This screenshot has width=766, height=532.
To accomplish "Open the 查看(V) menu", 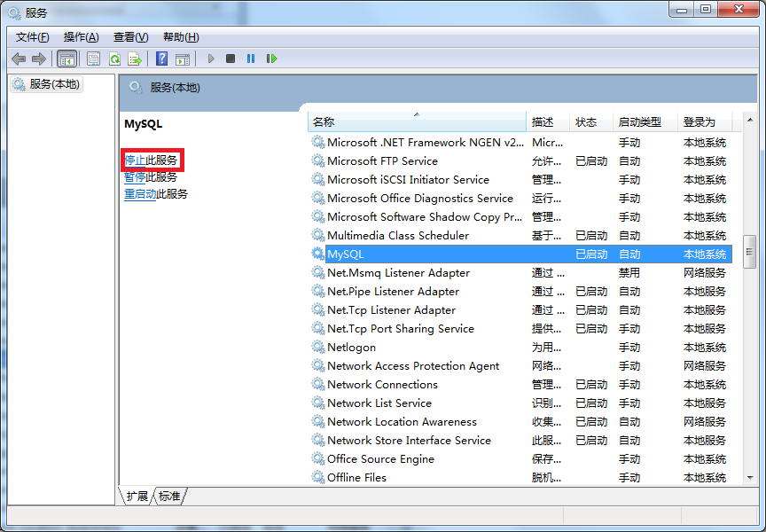I will click(129, 36).
